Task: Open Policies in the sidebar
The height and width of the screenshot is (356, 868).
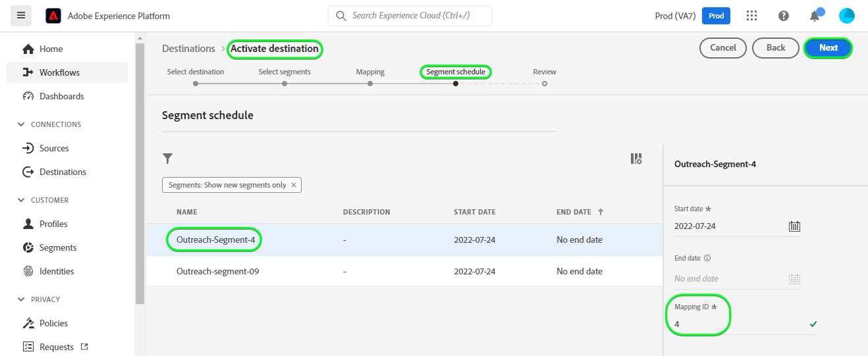Action: coord(67,323)
